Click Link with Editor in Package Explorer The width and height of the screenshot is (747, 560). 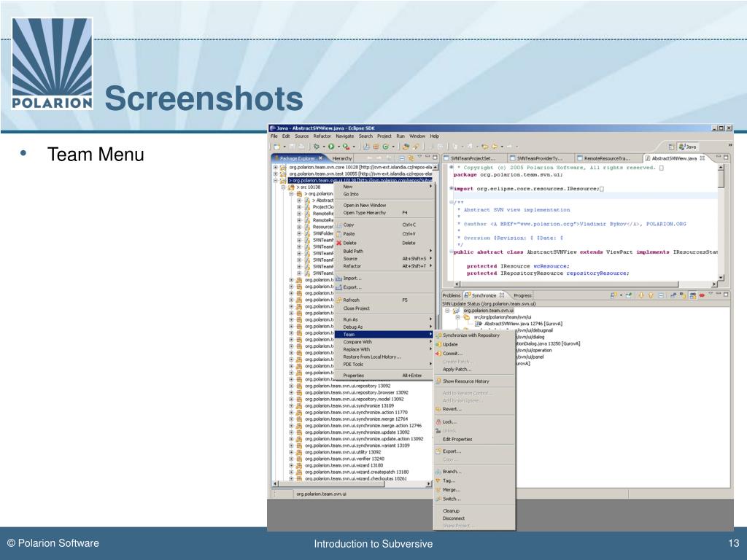coord(411,158)
